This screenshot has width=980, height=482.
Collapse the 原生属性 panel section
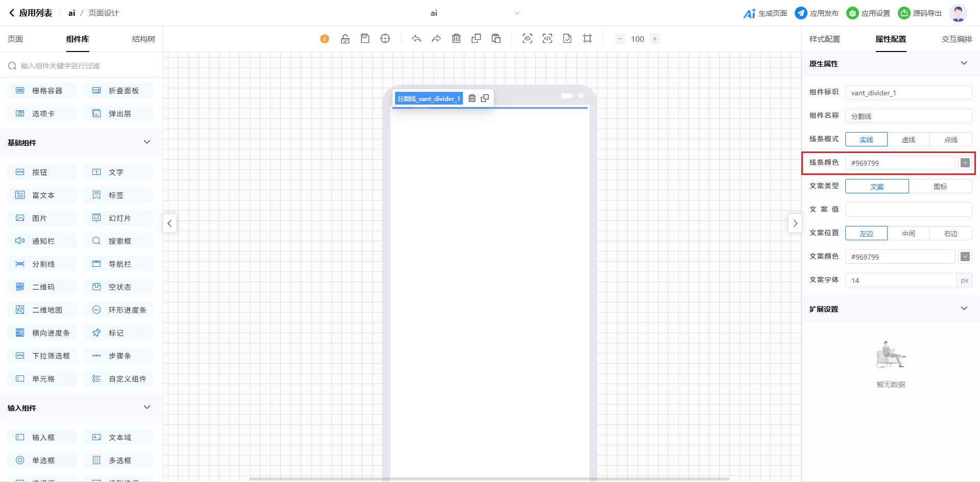(964, 63)
